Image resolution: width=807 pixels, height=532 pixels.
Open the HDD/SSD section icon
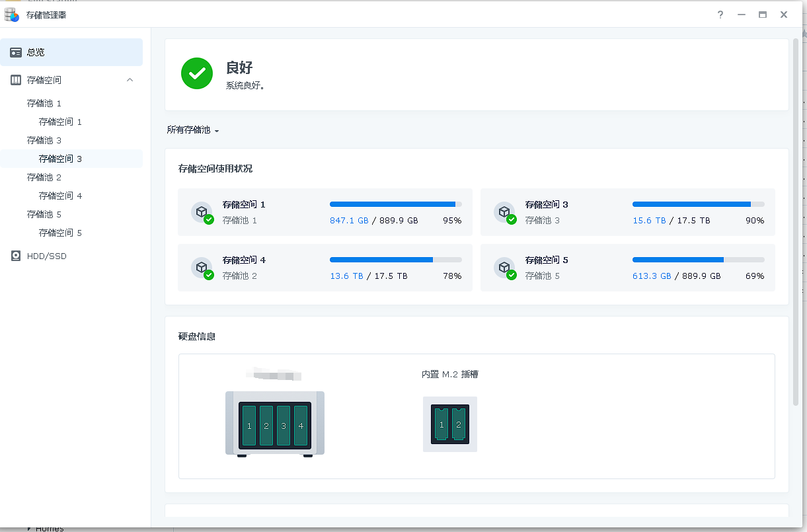pos(16,256)
